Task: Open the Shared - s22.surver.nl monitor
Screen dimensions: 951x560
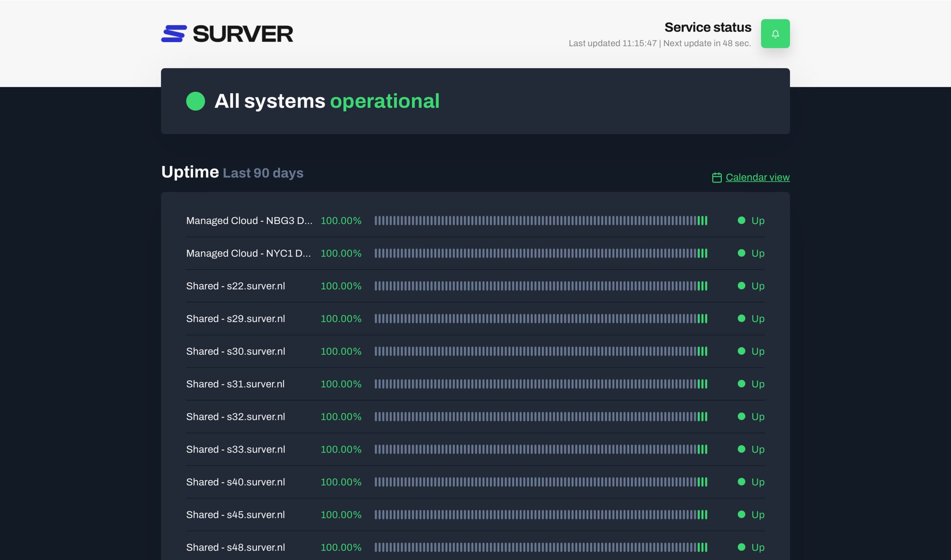Action: pos(235,286)
